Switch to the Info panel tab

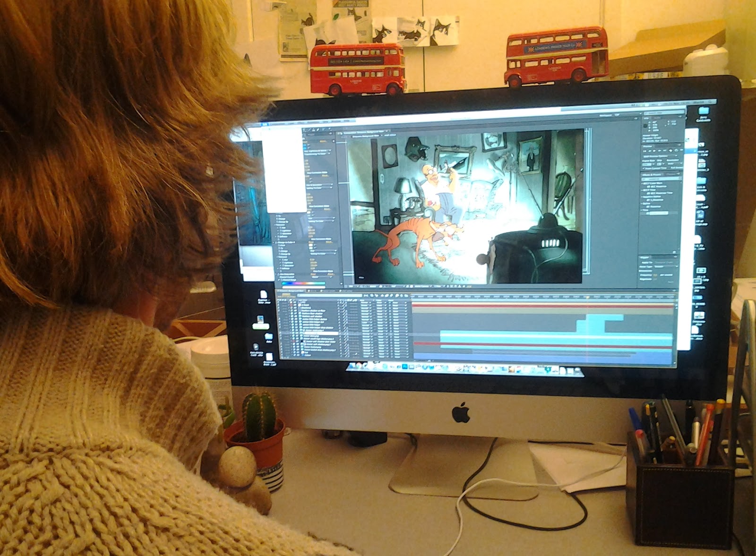tap(646, 118)
